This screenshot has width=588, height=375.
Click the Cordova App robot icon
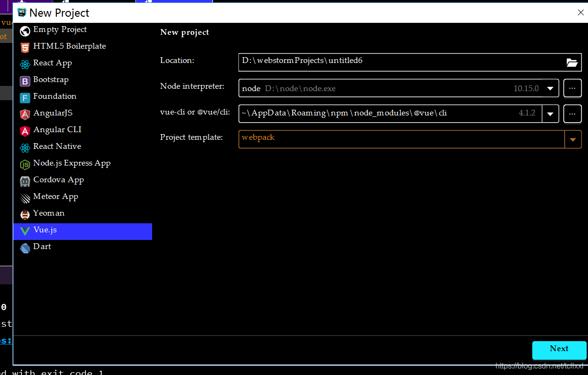point(25,181)
